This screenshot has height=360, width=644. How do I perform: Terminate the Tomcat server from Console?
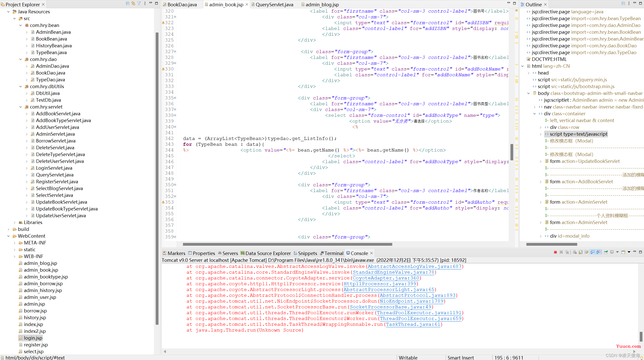555,252
